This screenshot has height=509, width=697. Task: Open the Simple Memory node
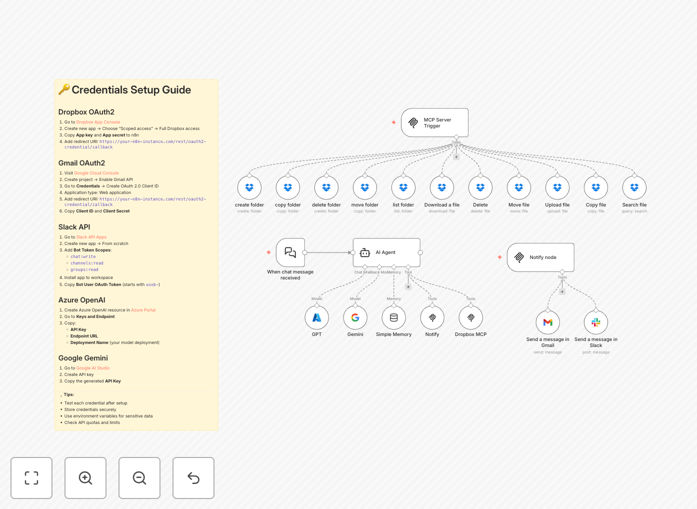(394, 318)
